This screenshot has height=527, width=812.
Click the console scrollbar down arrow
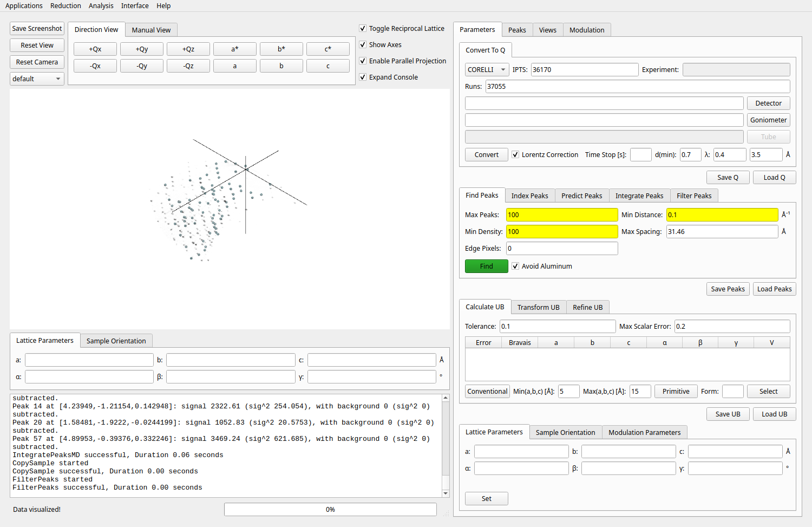tap(446, 493)
